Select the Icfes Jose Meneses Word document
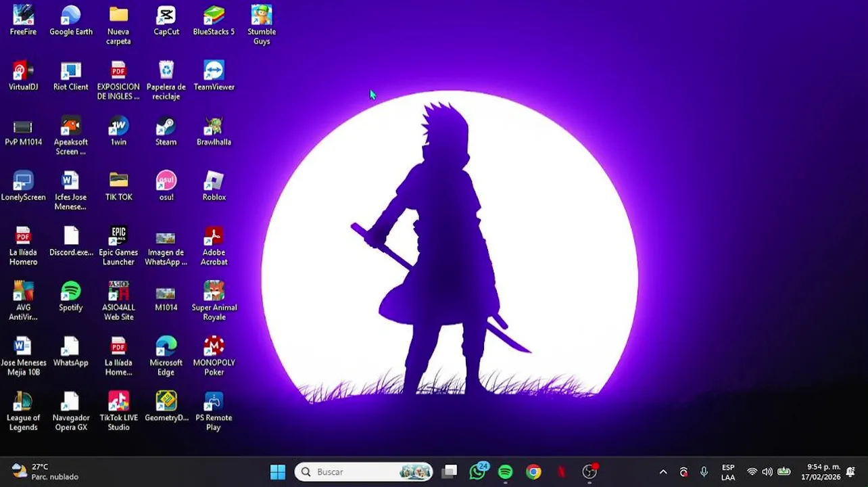This screenshot has width=868, height=487. [71, 191]
